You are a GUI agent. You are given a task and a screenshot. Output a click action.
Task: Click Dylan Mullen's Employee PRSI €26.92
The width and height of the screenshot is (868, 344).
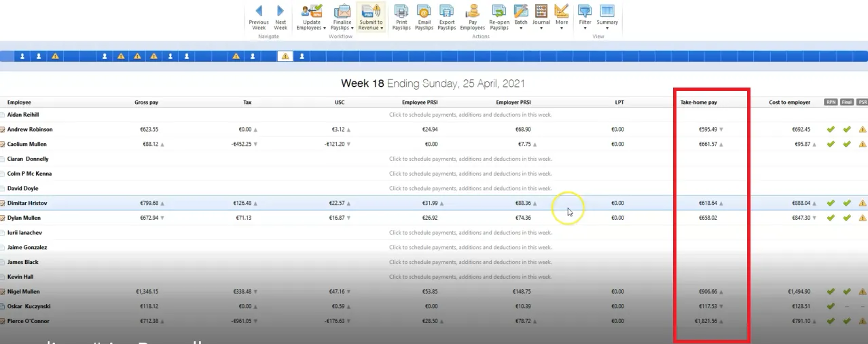[429, 218]
